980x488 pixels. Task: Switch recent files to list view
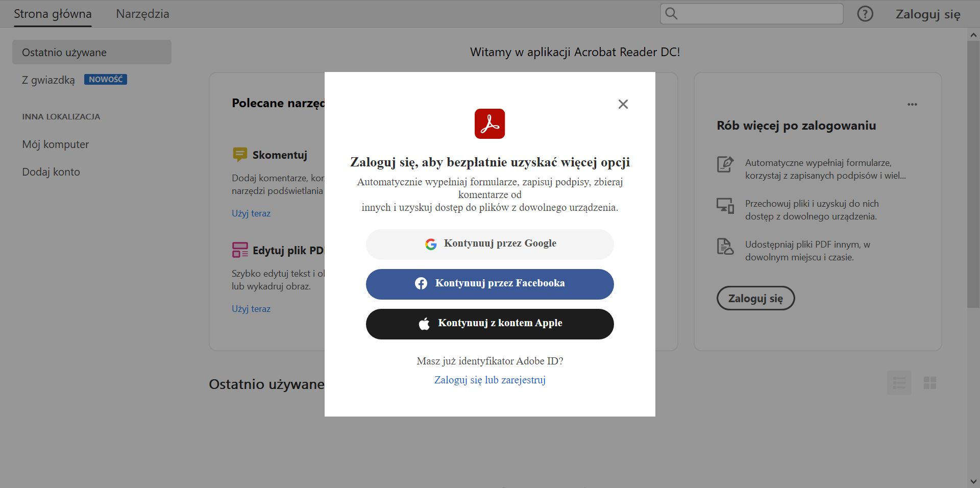tap(899, 382)
